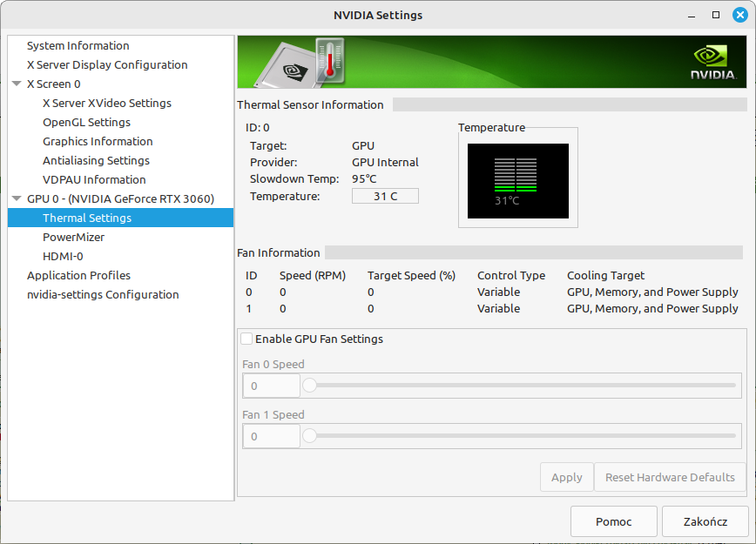Click the Pomoc button

[x=613, y=520]
